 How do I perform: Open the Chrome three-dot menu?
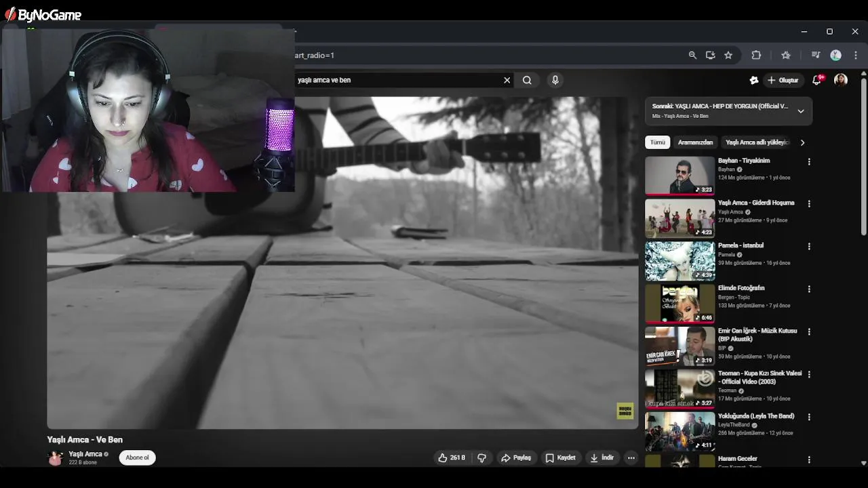click(856, 56)
